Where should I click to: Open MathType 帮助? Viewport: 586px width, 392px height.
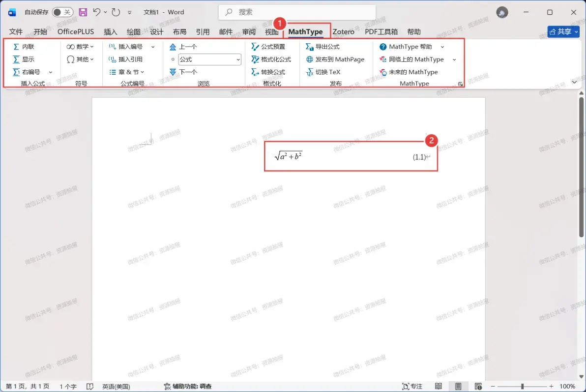406,47
